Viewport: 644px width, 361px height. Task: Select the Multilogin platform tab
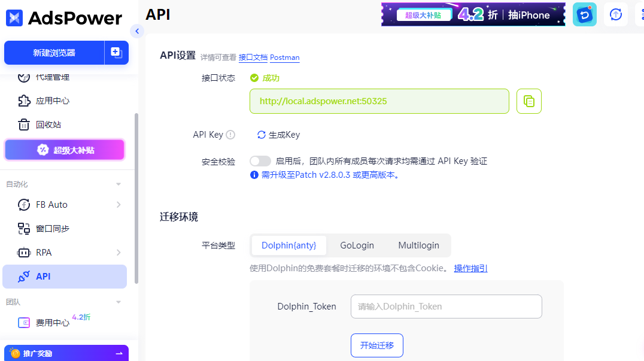(418, 245)
